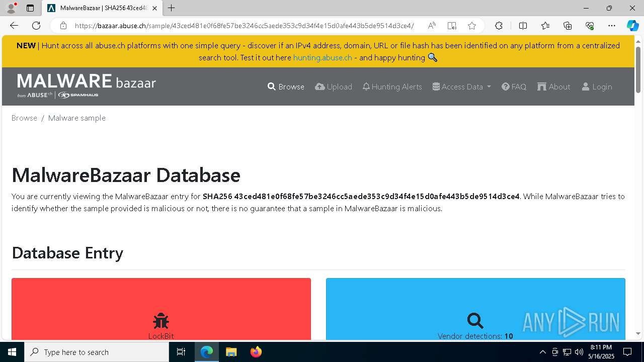Open FAQ page
This screenshot has height=362, width=644.
coord(514,86)
